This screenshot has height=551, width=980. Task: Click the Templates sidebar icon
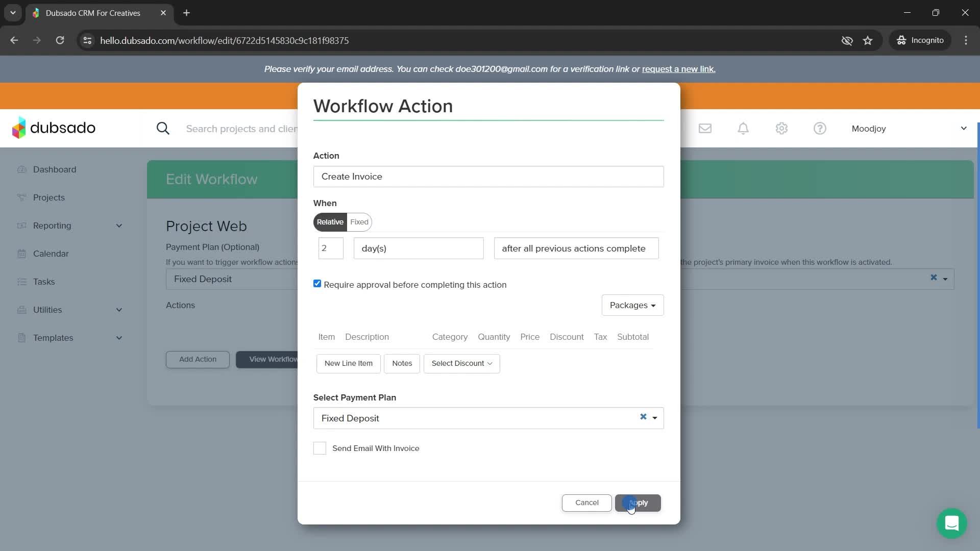click(21, 338)
